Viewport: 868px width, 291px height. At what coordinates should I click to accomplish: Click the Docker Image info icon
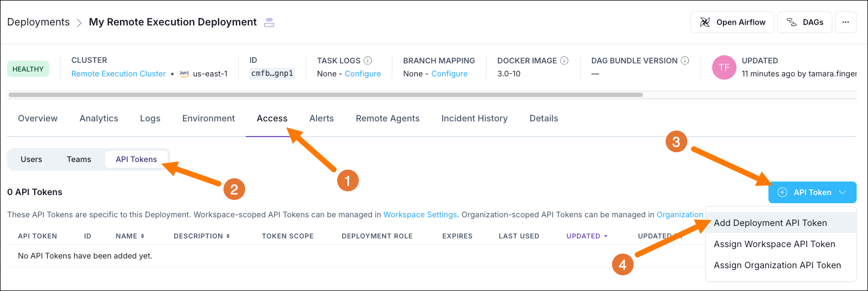(x=564, y=61)
